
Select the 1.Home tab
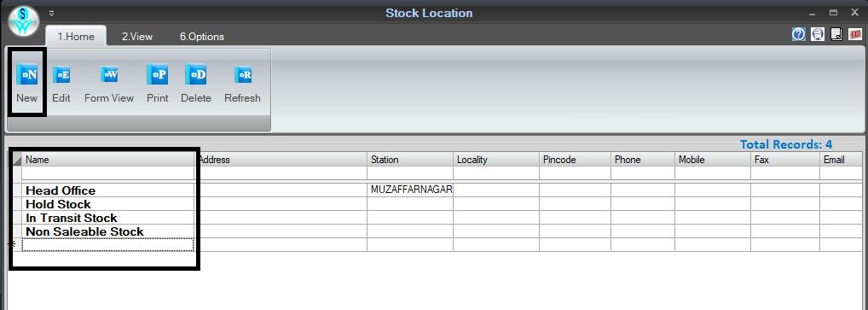[76, 37]
